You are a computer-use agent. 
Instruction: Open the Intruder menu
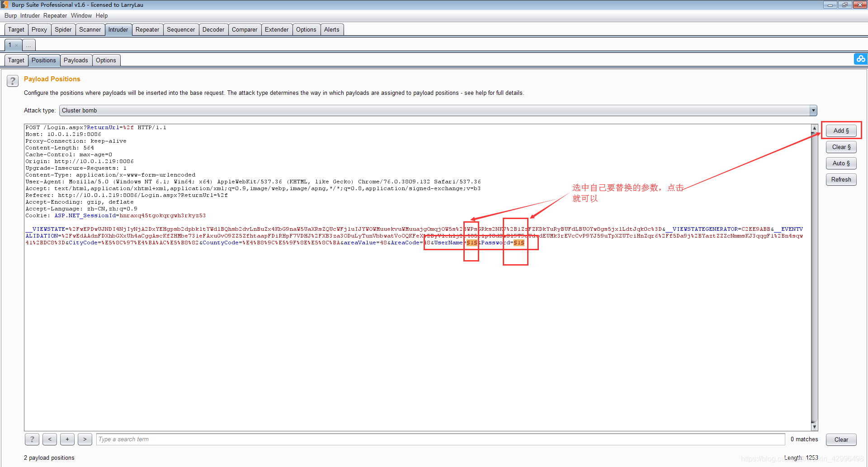(x=30, y=15)
